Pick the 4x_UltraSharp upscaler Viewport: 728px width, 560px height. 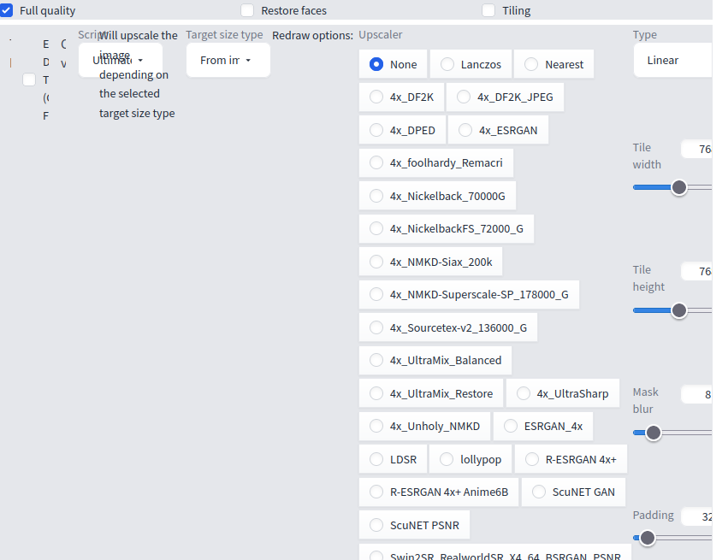tap(562, 392)
